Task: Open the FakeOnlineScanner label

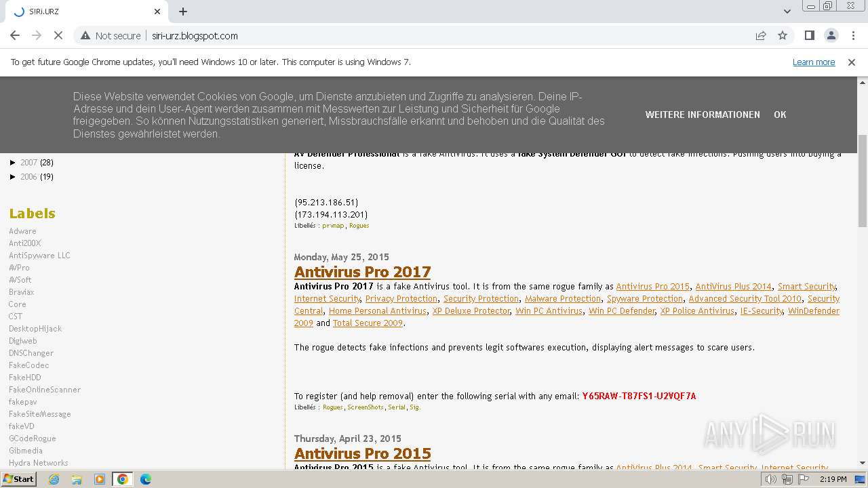Action: coord(45,390)
